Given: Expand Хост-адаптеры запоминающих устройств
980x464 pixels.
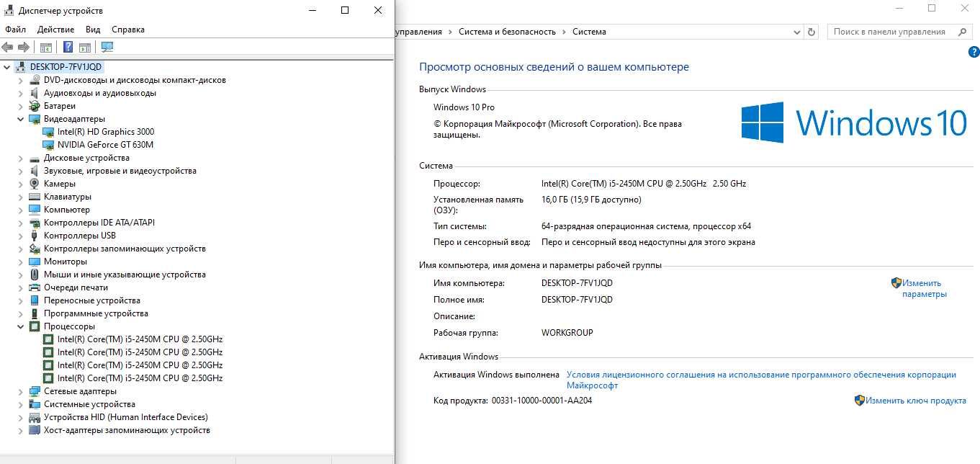Looking at the screenshot, I should pos(20,430).
